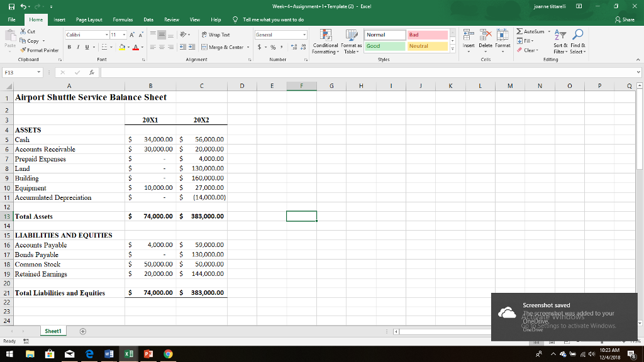
Task: Open Format as Table
Action: pos(351,41)
